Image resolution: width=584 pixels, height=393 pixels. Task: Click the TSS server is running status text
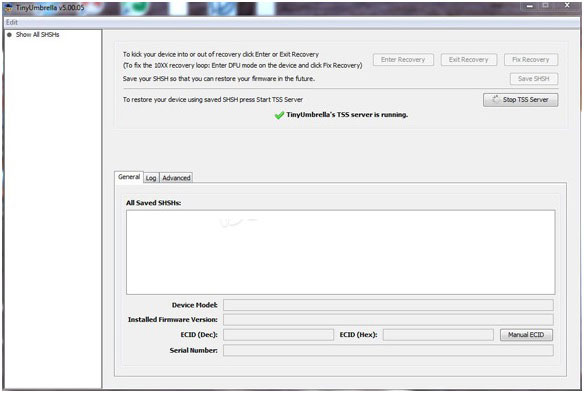347,115
